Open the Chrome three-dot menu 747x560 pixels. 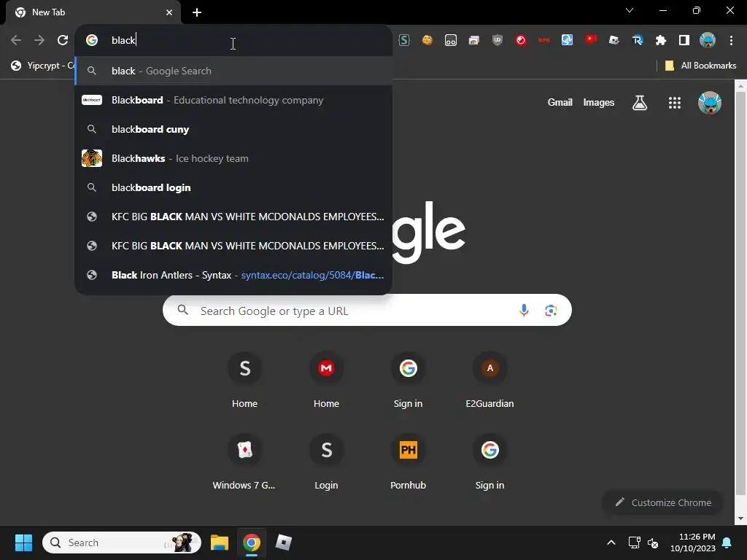(x=731, y=41)
